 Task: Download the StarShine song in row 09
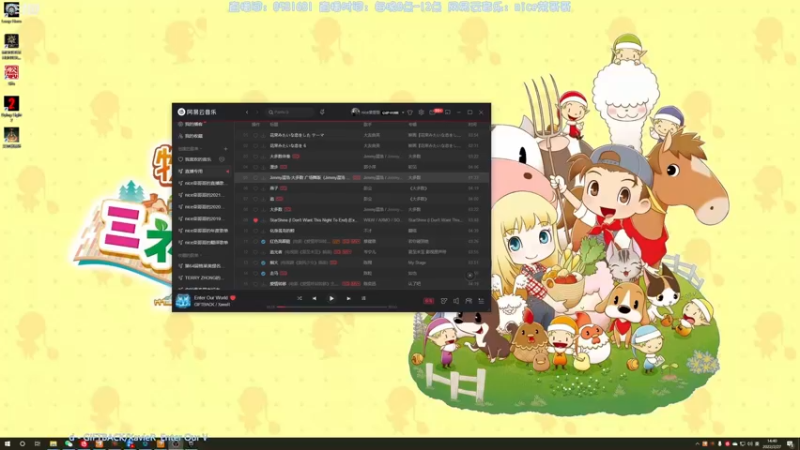pos(264,220)
